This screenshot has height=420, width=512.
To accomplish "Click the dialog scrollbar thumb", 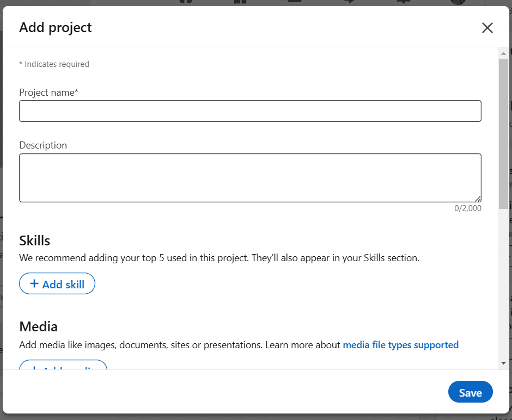I will (x=503, y=134).
